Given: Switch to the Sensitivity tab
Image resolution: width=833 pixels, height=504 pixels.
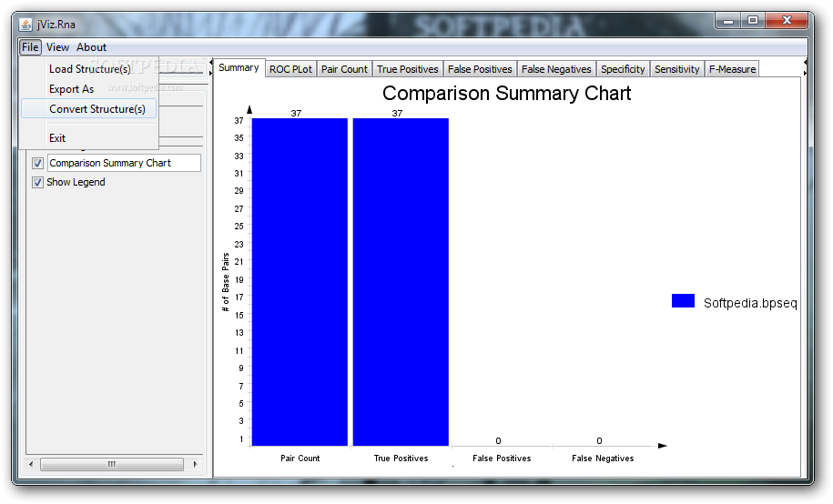Looking at the screenshot, I should (x=676, y=69).
